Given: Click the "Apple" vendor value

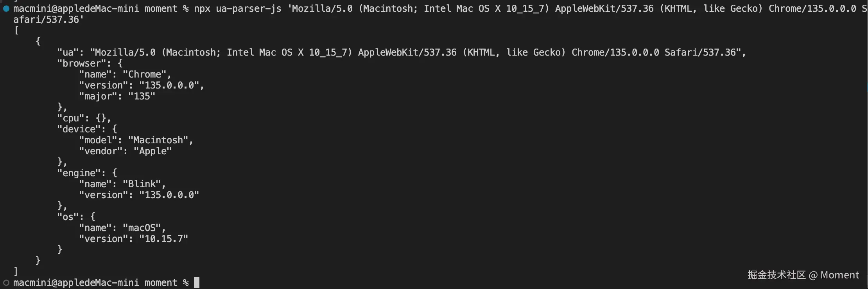Looking at the screenshot, I should pos(153,151).
